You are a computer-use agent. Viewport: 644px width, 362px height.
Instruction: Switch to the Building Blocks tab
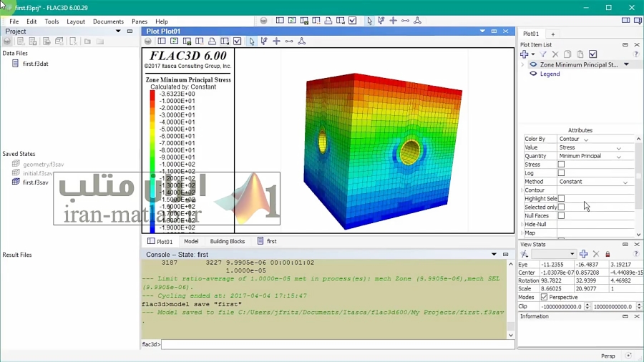[x=227, y=241]
